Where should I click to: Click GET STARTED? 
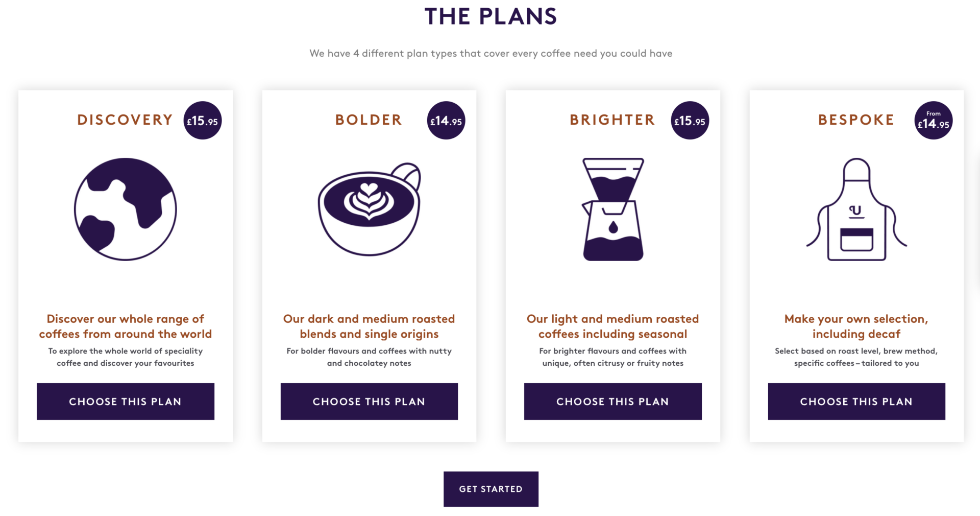click(x=491, y=489)
